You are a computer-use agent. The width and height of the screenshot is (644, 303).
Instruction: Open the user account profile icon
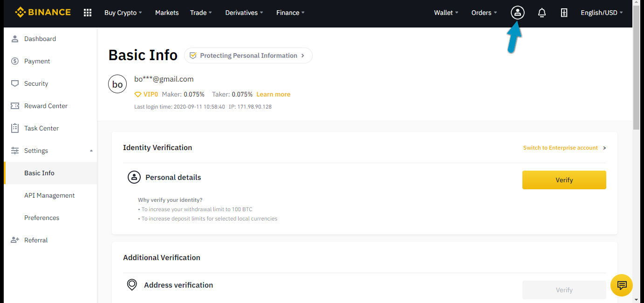pos(517,13)
